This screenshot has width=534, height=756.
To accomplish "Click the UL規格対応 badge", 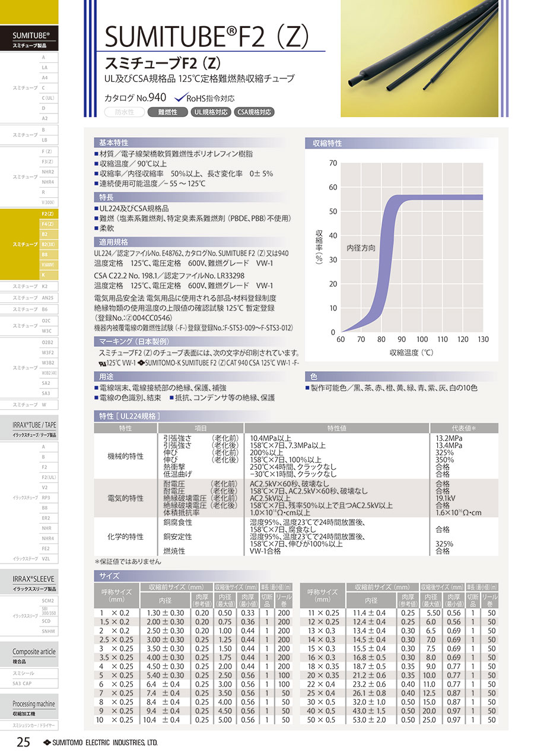I will click(x=211, y=112).
